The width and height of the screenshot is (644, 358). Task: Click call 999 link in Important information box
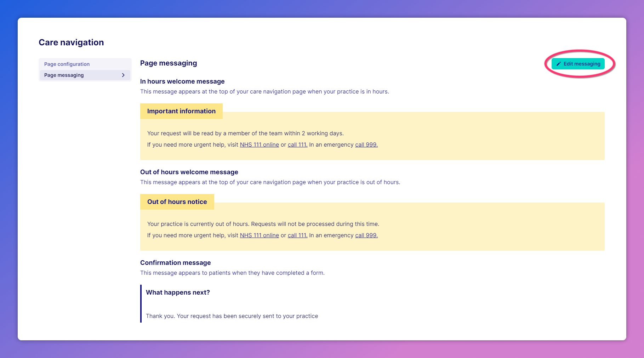pos(366,144)
